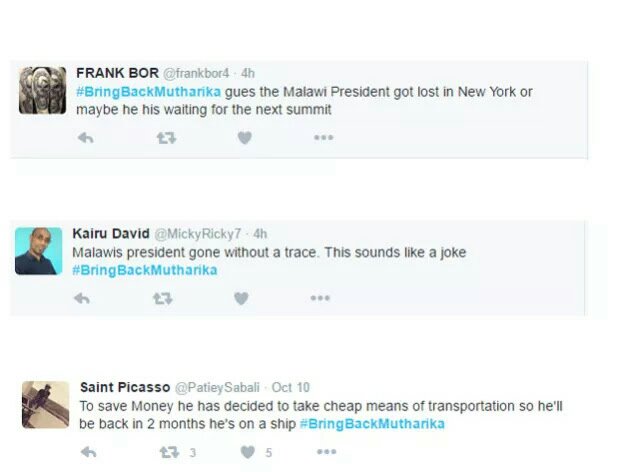Open Saint Picasso's profile picture
The width and height of the screenshot is (620, 472).
click(x=46, y=404)
